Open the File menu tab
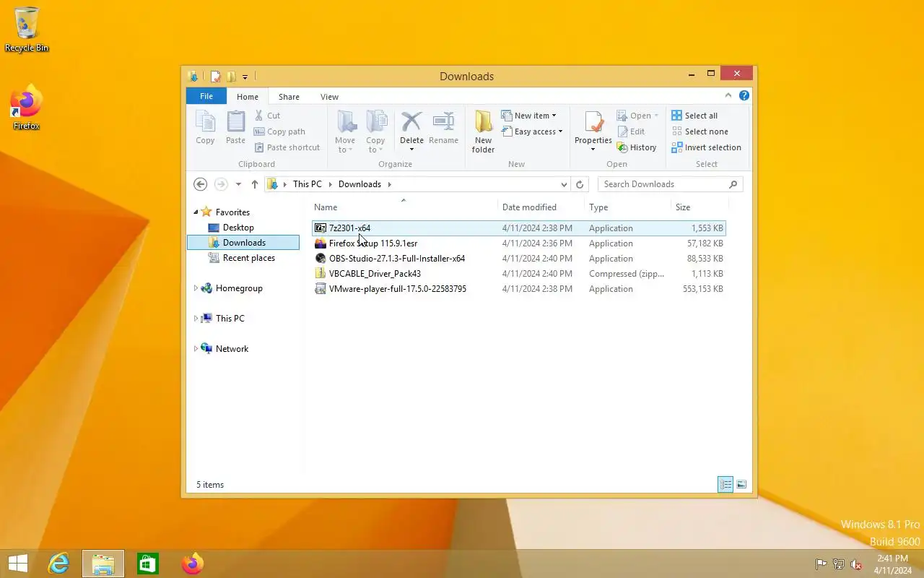This screenshot has height=578, width=924. (206, 96)
